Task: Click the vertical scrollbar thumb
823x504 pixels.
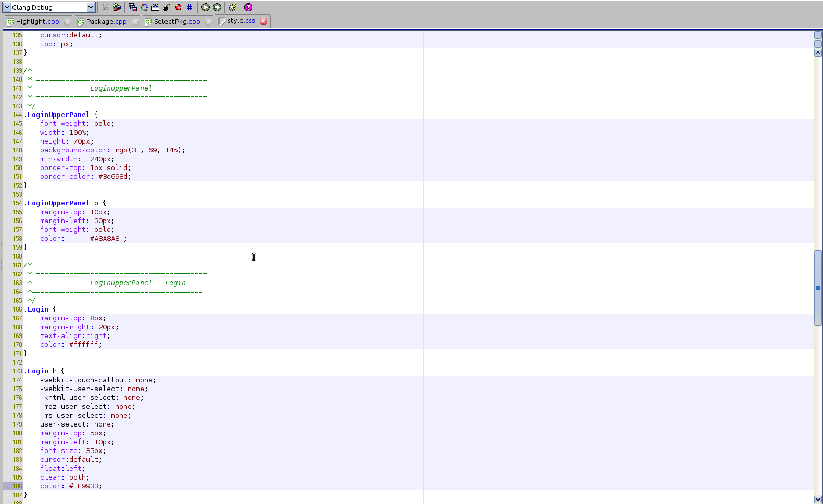Action: pyautogui.click(x=818, y=288)
